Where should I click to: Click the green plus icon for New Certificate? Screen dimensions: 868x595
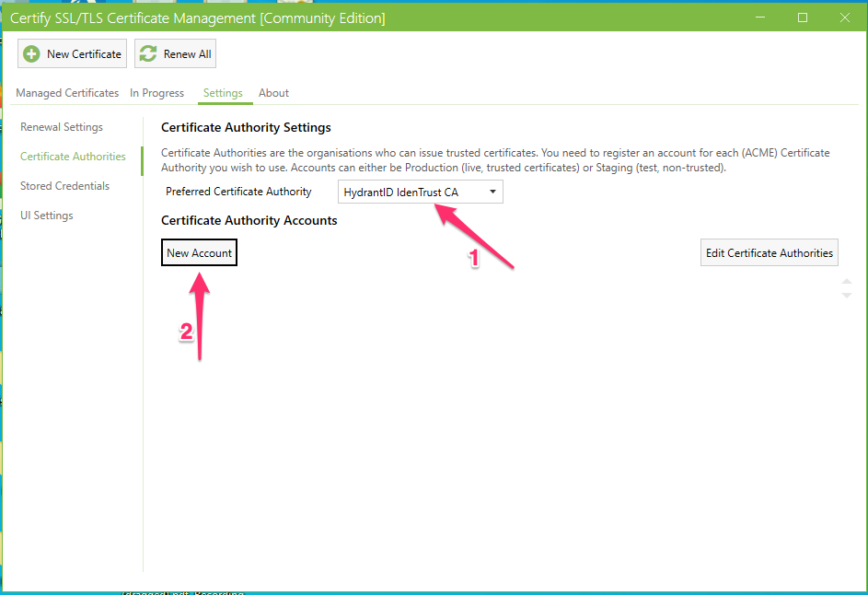pos(31,53)
